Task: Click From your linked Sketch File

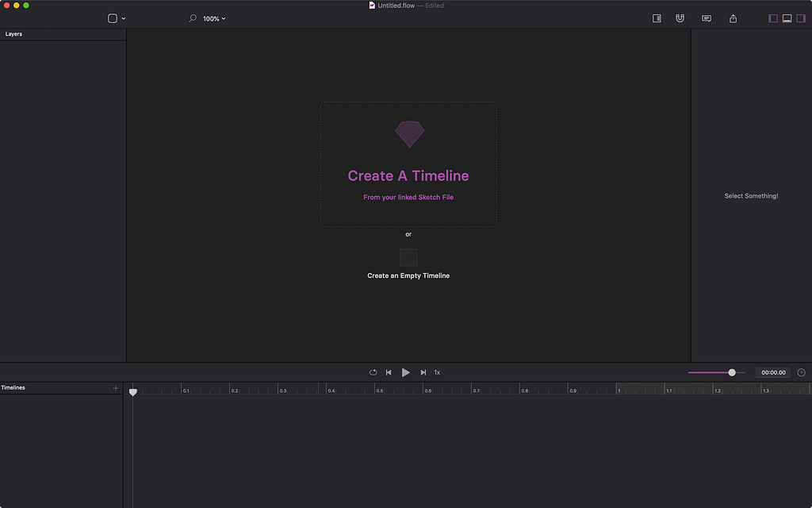Action: (408, 197)
